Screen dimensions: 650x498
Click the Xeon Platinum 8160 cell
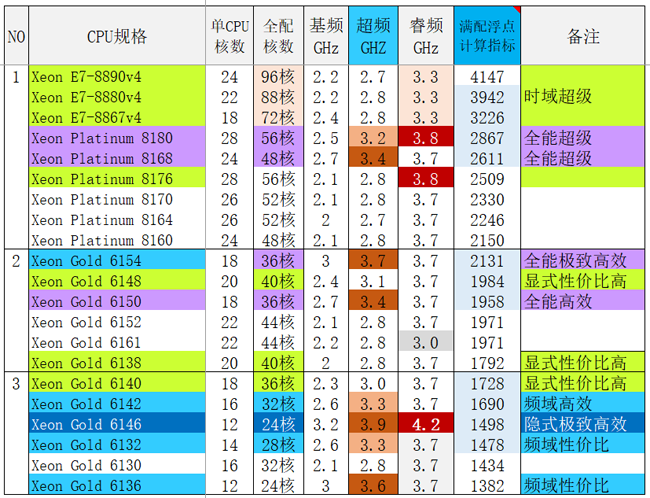[x=117, y=239]
